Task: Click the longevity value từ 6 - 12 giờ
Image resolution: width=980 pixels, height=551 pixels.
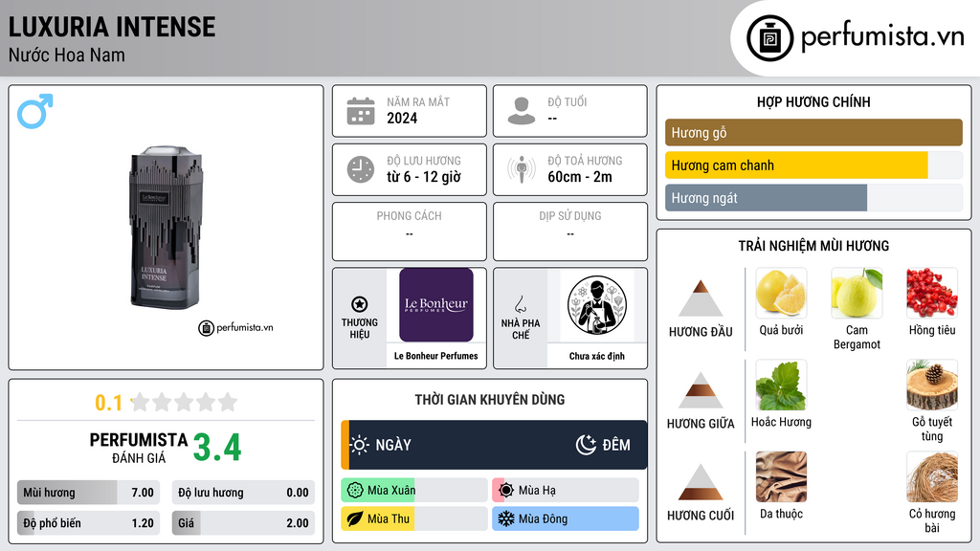Action: coord(424,177)
